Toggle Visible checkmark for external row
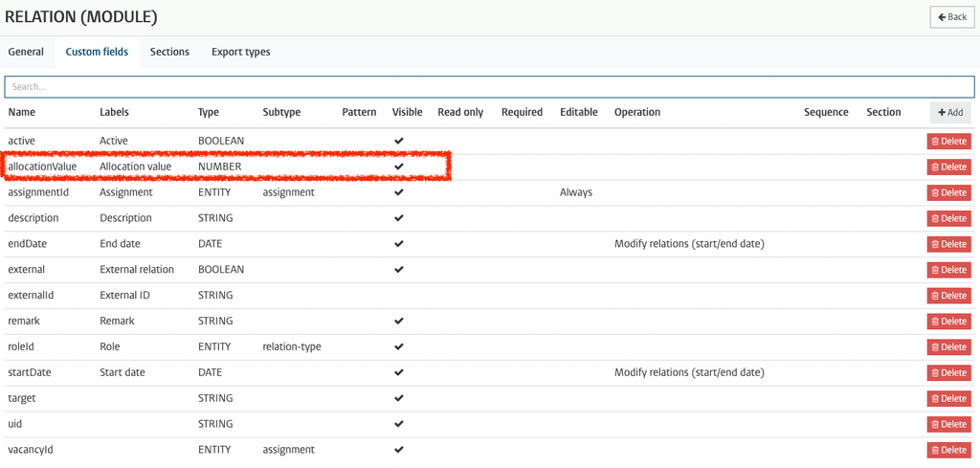Image resolution: width=980 pixels, height=468 pixels. [x=399, y=269]
